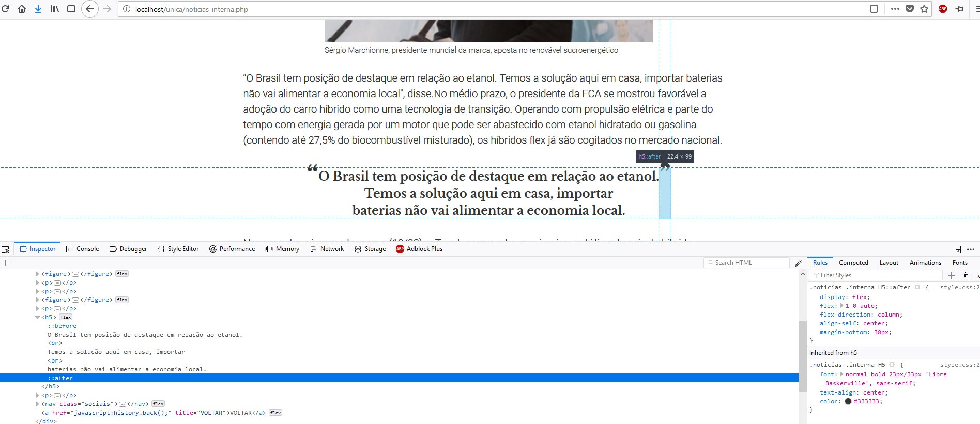Image resolution: width=980 pixels, height=424 pixels.
Task: Click the URL address bar
Action: pyautogui.click(x=494, y=9)
